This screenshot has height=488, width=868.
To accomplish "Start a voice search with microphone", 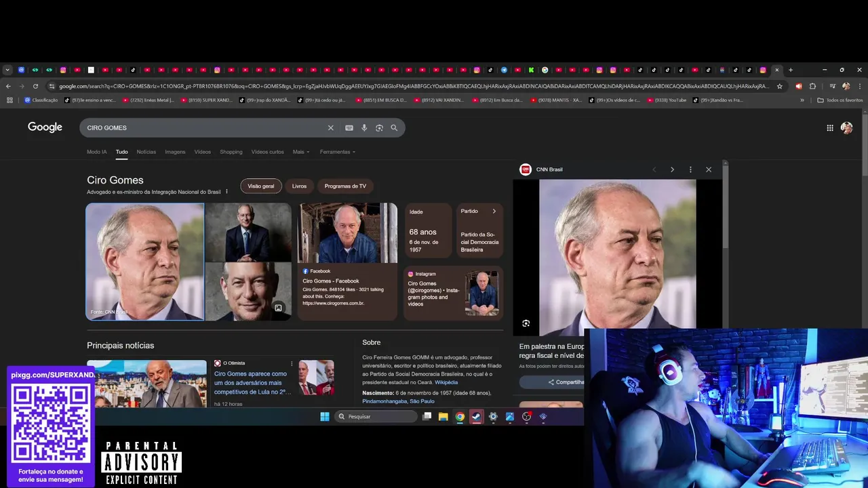I will (x=364, y=127).
